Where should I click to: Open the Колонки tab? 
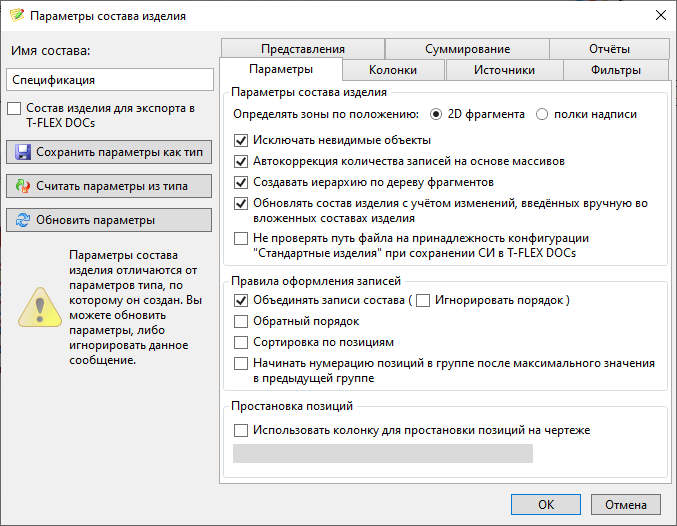(x=393, y=70)
